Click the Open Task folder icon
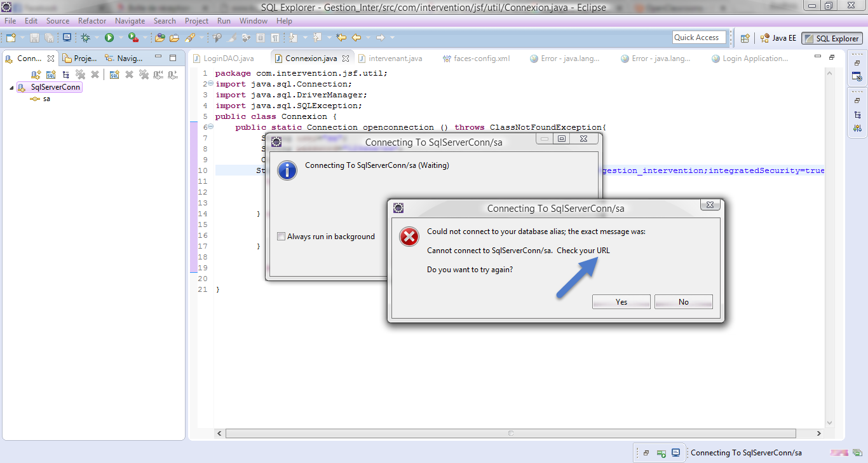Image resolution: width=868 pixels, height=463 pixels. click(174, 38)
